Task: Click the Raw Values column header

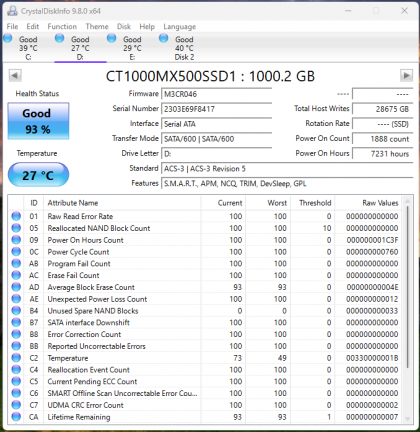Action: 368,203
